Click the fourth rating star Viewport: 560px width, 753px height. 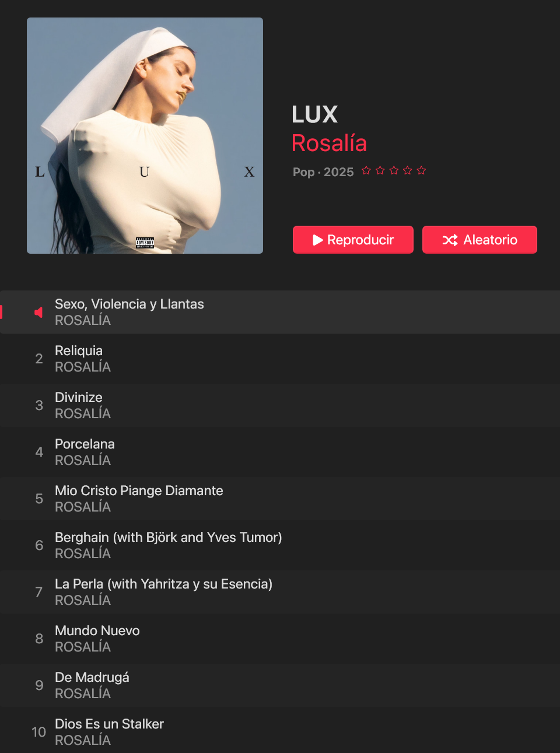pyautogui.click(x=408, y=170)
